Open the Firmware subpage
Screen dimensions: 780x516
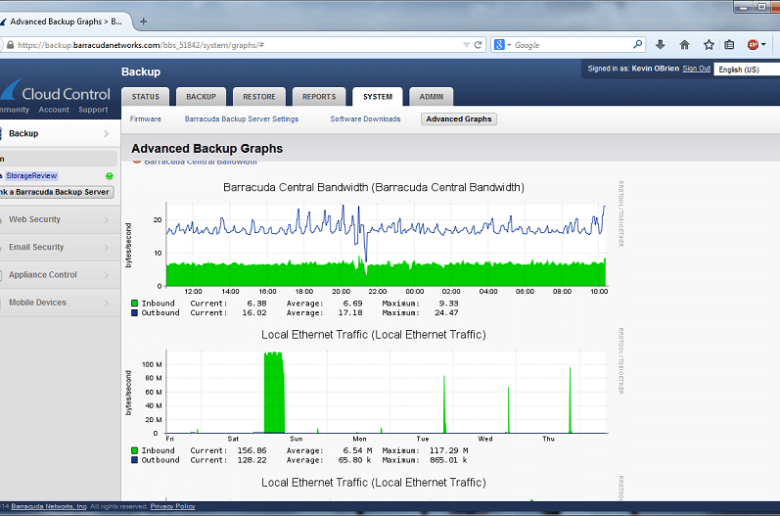146,119
